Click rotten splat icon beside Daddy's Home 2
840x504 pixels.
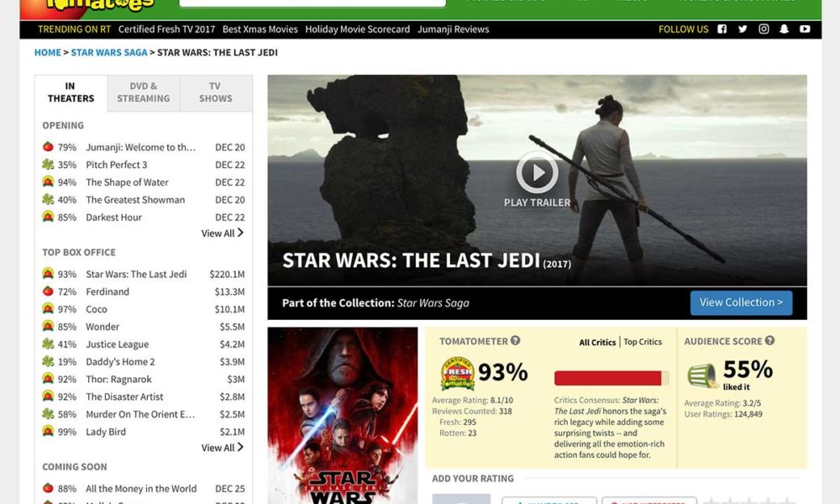point(48,361)
